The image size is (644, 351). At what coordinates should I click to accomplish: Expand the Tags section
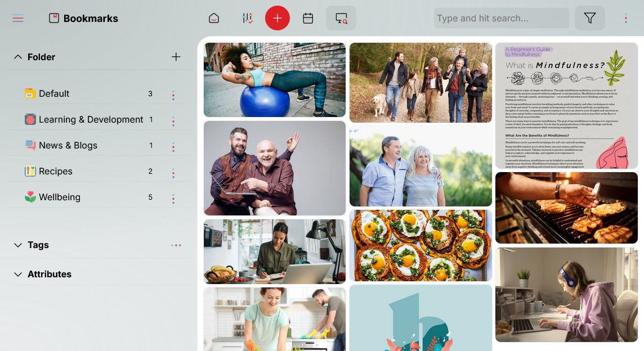[18, 245]
